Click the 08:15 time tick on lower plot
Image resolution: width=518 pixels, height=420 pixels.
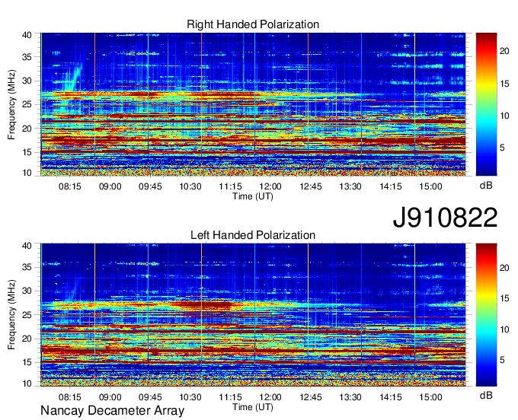coord(70,397)
